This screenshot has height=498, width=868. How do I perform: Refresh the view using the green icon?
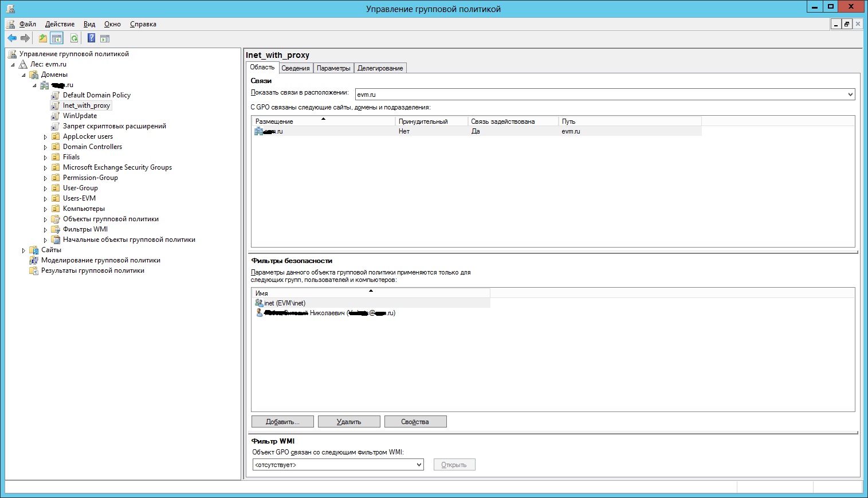pyautogui.click(x=74, y=38)
